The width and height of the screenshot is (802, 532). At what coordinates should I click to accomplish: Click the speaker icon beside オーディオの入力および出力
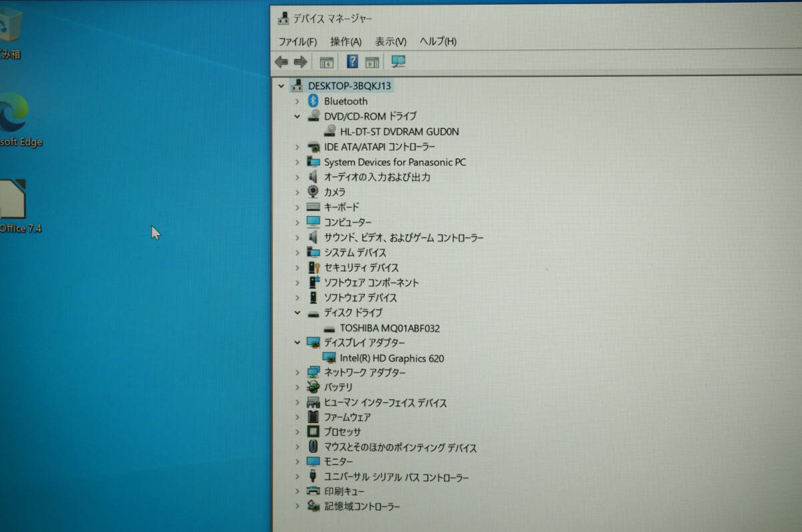click(x=313, y=177)
